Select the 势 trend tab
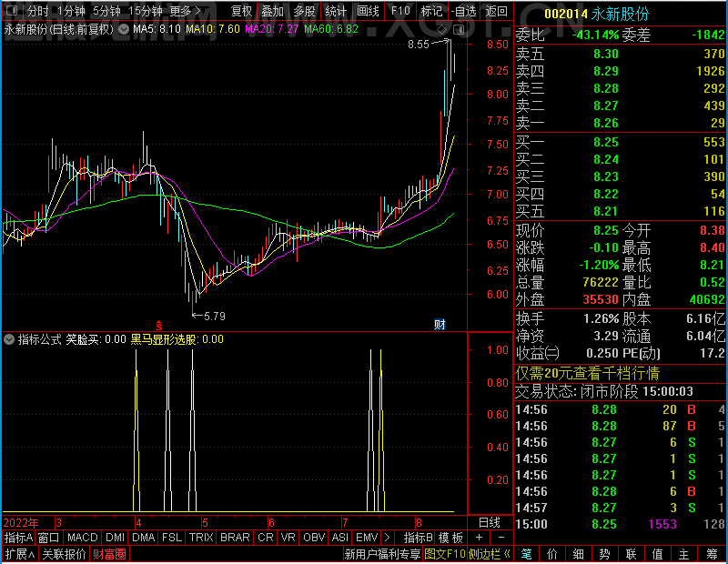728x564 pixels. pos(604,554)
